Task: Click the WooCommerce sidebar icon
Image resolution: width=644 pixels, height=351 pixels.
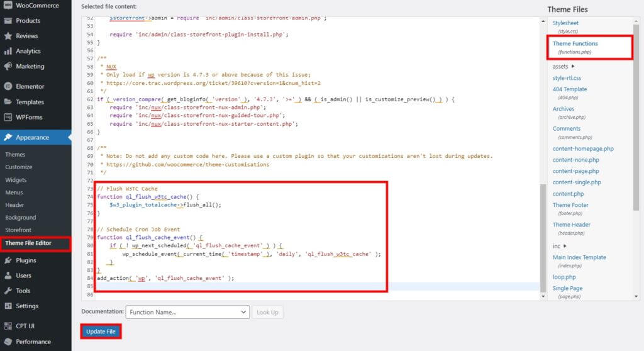Action: tap(8, 5)
